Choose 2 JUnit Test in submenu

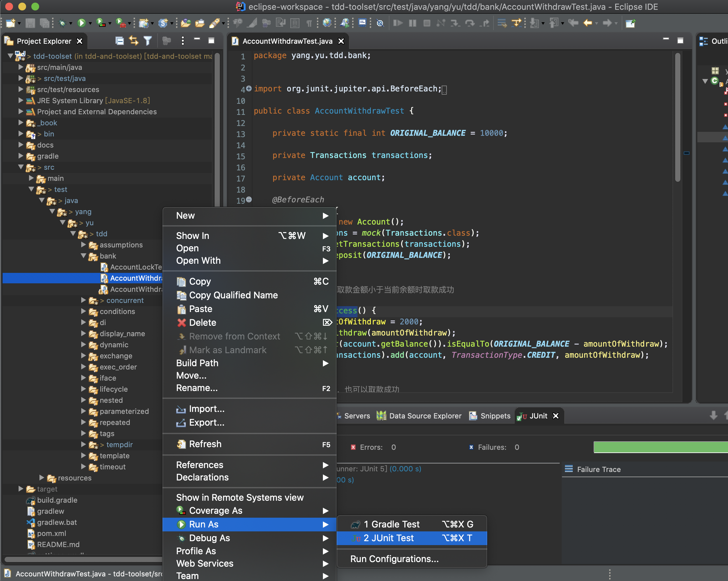[412, 538]
